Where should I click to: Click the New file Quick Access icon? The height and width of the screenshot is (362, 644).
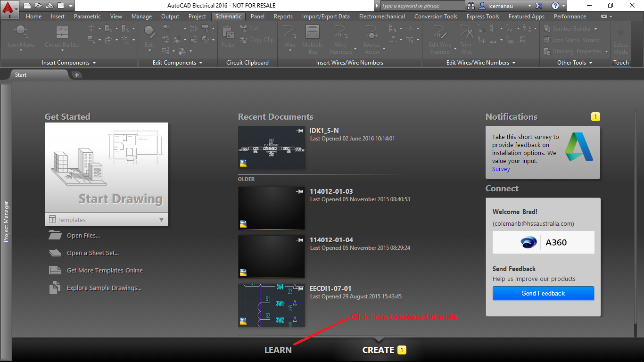[27, 6]
